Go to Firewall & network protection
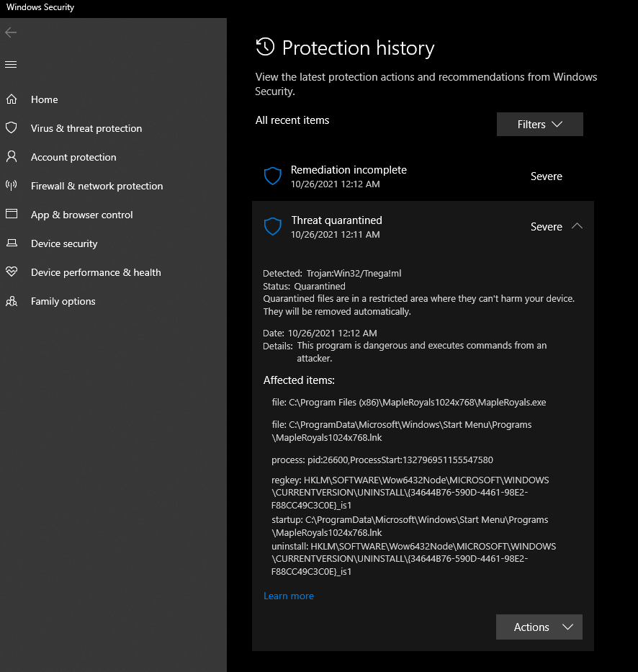 96,186
